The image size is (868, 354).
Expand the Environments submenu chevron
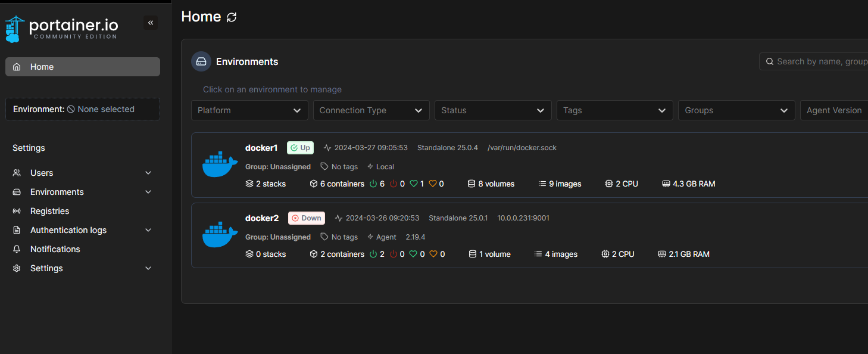tap(148, 192)
